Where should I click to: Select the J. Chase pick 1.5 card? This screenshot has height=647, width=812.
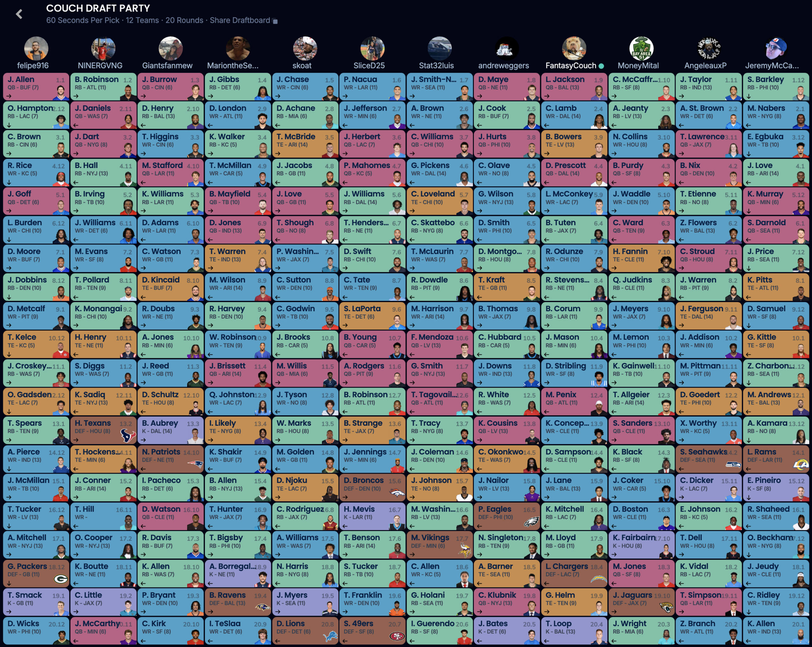(x=305, y=87)
